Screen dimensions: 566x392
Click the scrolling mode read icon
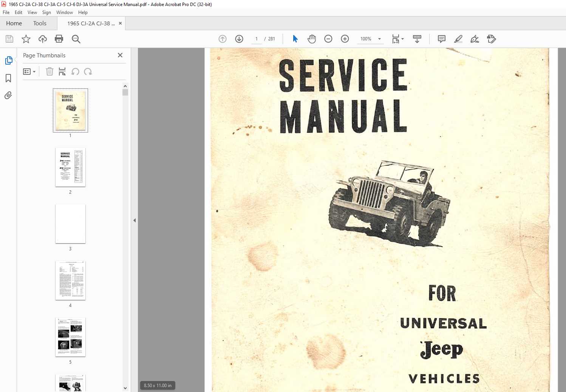tap(417, 39)
